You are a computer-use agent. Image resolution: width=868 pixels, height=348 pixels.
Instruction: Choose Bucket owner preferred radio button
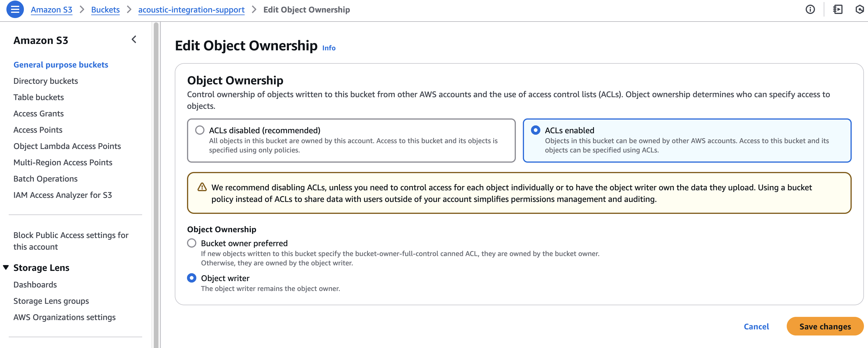[192, 243]
